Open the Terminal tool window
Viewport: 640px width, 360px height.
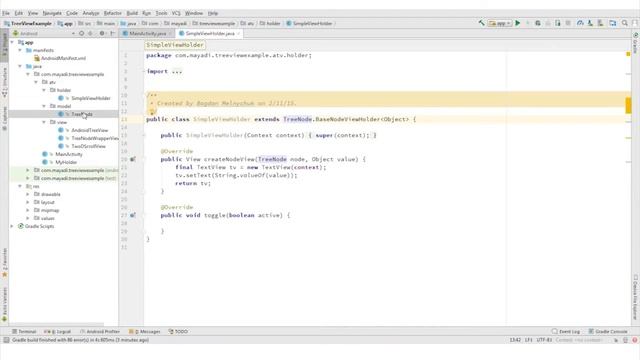24,331
